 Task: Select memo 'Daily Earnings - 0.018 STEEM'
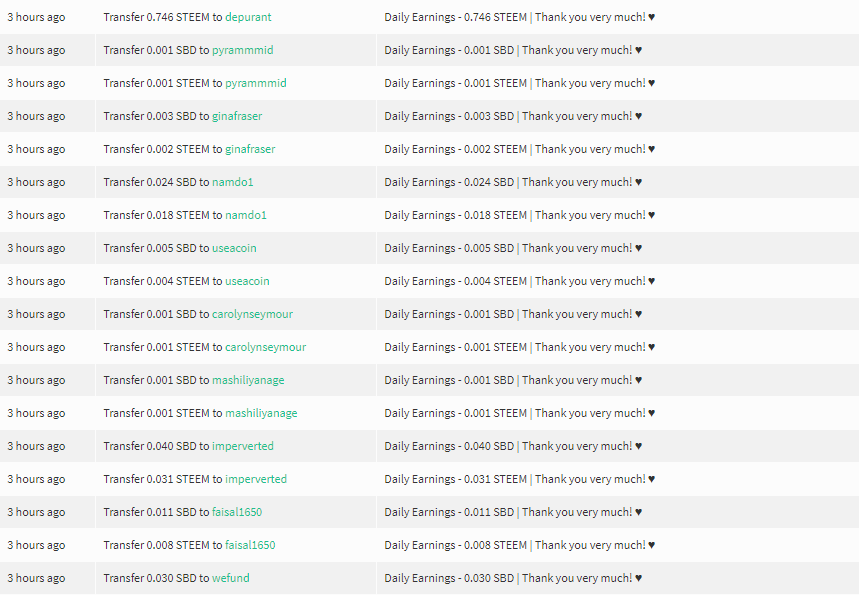456,215
